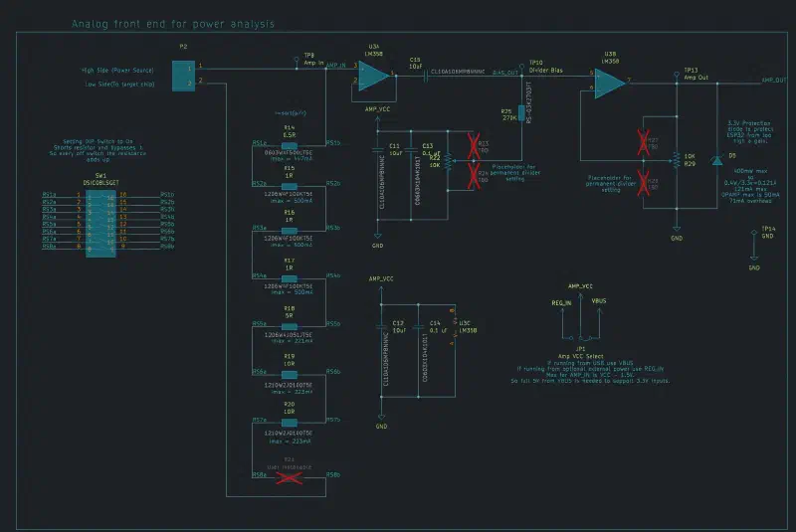The width and height of the screenshot is (796, 532).
Task: Click the REG_IN power arrow near JP1
Action: pyautogui.click(x=562, y=311)
